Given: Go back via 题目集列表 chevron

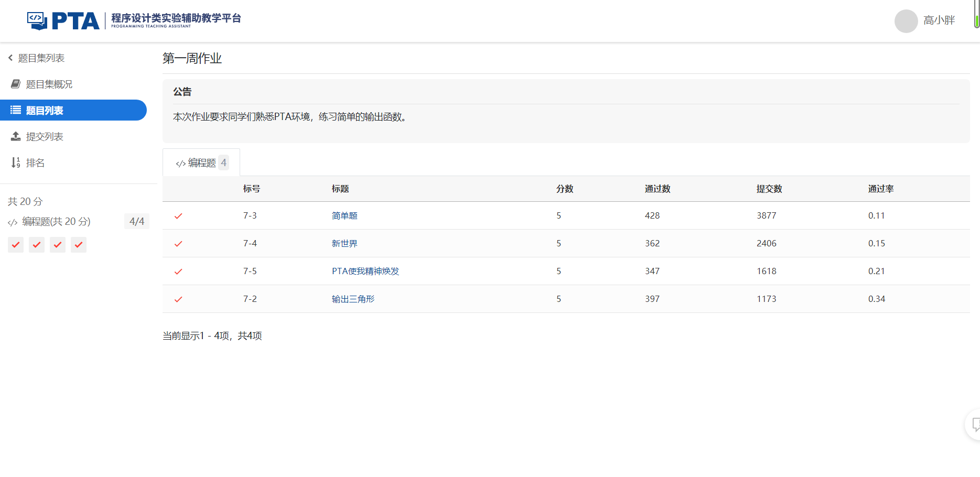Looking at the screenshot, I should [10, 58].
